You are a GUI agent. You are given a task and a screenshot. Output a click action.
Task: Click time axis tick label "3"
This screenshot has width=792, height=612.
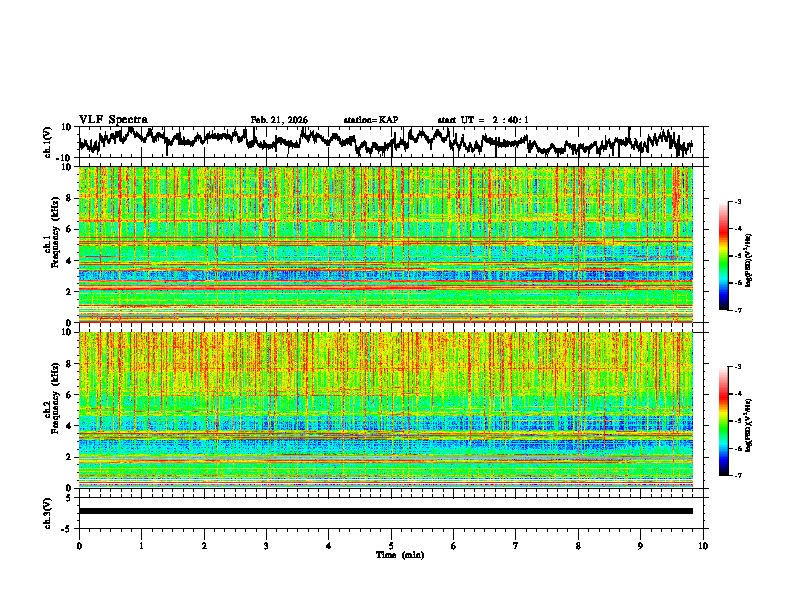(x=266, y=546)
